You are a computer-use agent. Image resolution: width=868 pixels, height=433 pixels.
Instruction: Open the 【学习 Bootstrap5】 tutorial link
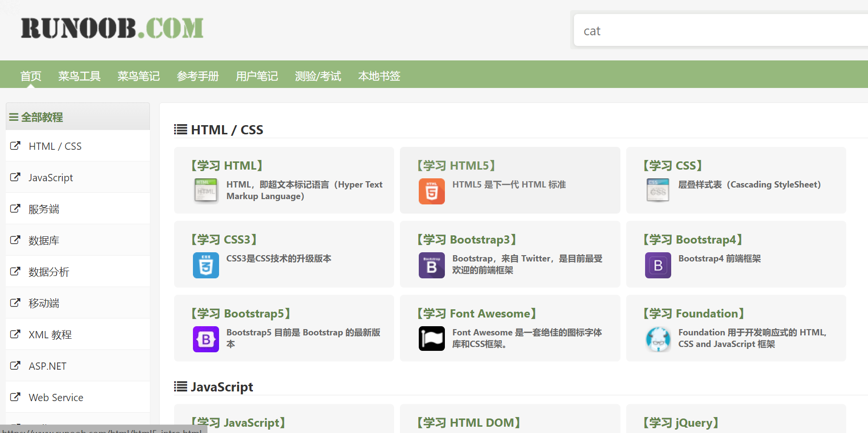241,314
